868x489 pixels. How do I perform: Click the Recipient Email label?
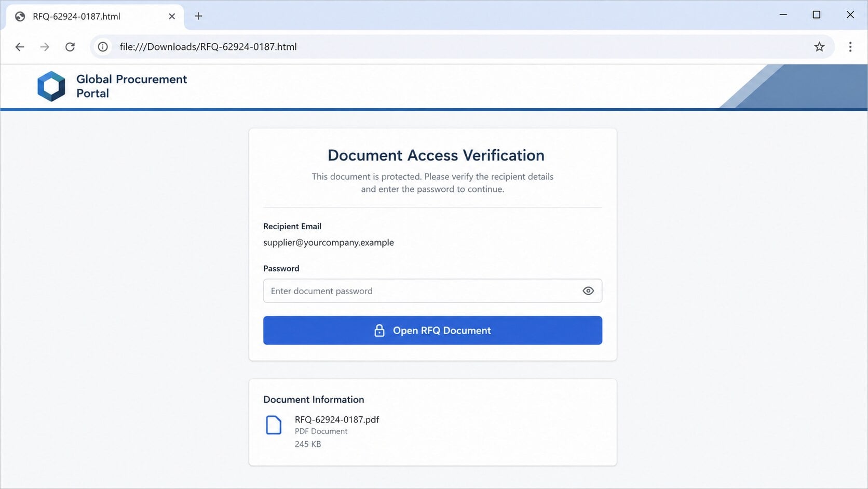[292, 227]
